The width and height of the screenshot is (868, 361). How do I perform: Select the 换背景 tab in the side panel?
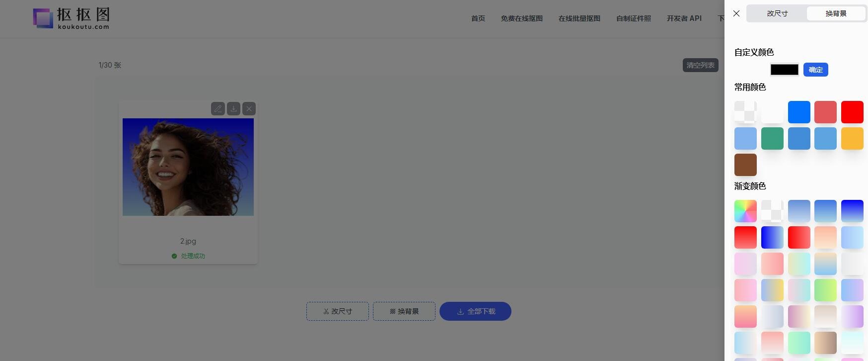coord(836,13)
